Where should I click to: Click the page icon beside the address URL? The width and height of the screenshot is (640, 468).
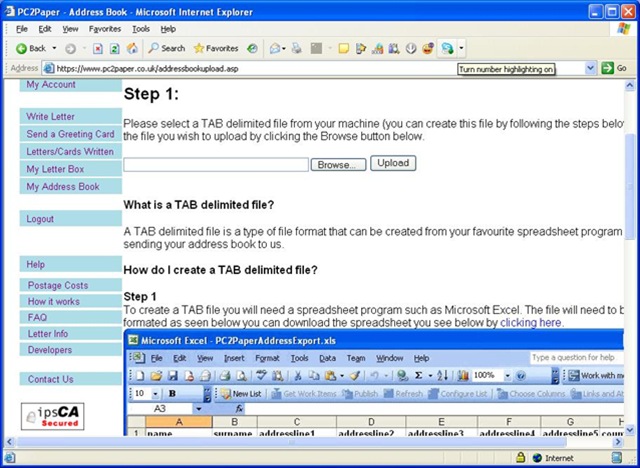[49, 68]
